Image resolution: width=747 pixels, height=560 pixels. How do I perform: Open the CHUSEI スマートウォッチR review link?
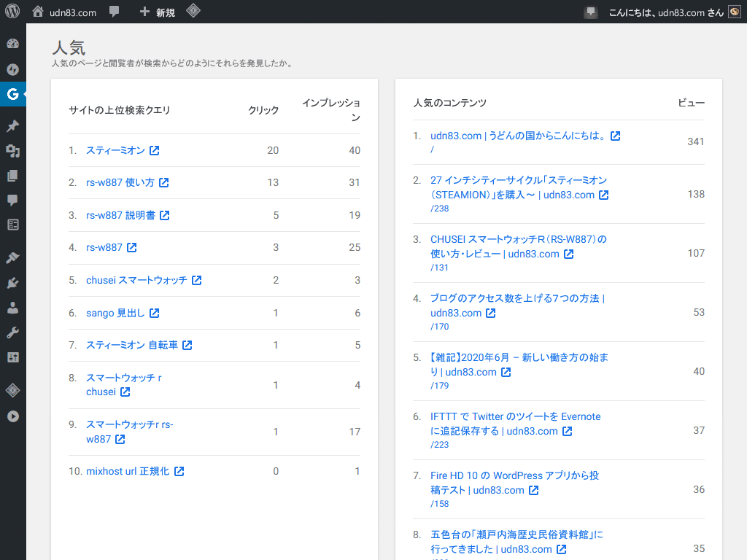coord(519,246)
